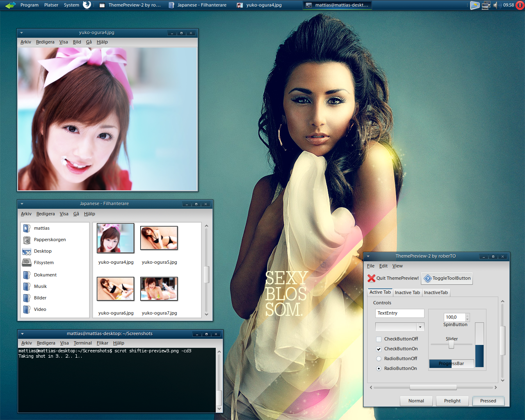This screenshot has height=420, width=525.
Task: Select the RadioButtonOn option
Action: point(379,369)
